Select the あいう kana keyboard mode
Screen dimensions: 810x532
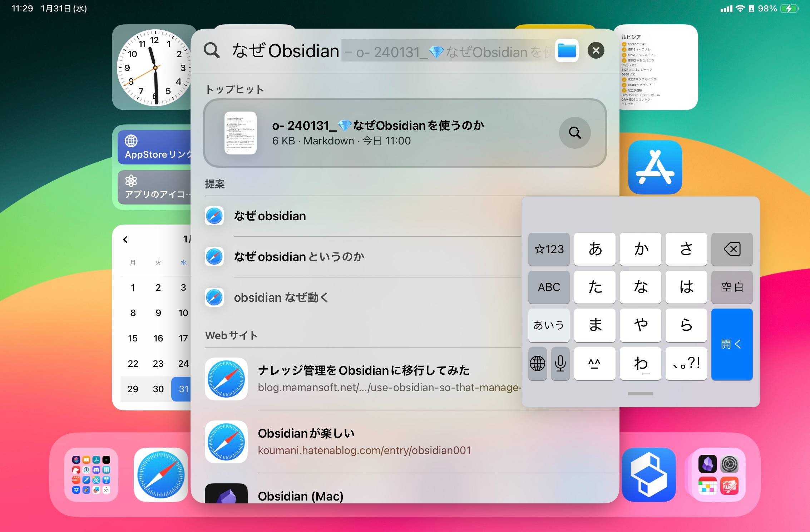pos(549,325)
